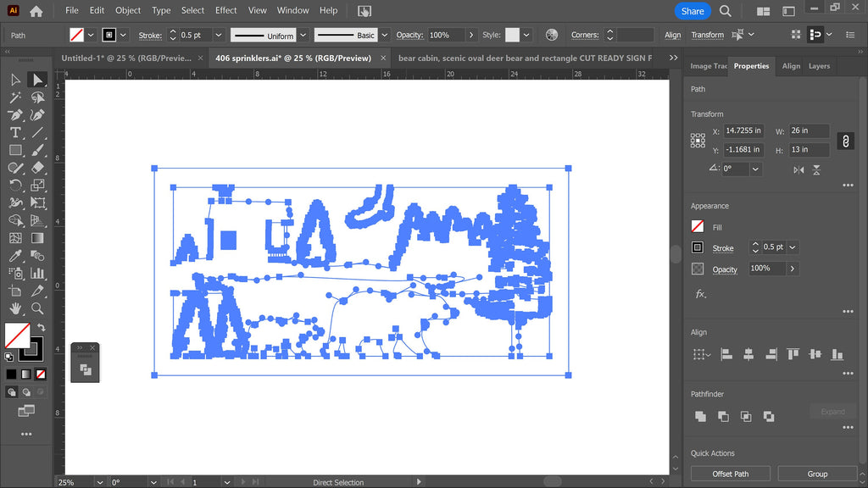Select the Type tool
The image size is (868, 488).
click(x=15, y=133)
